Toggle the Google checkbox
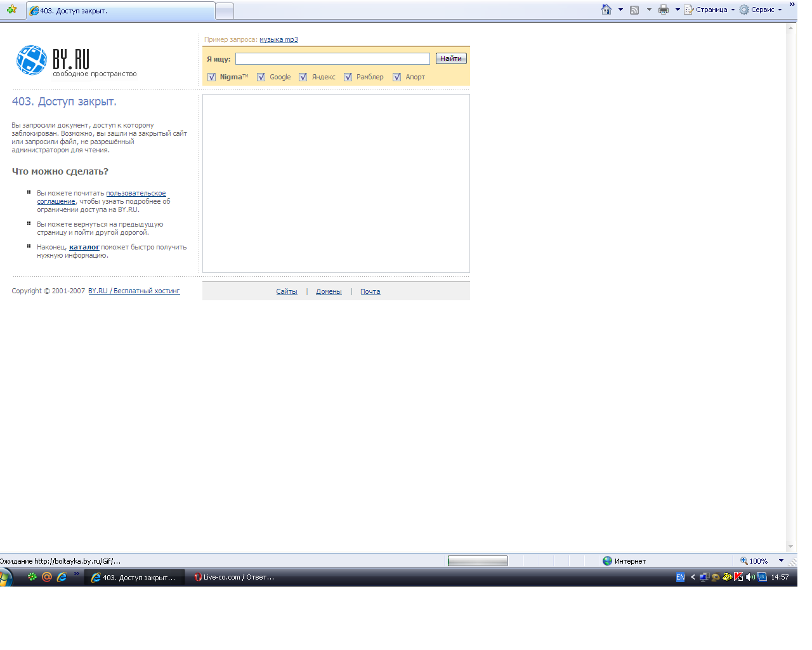This screenshot has height=650, width=812. (x=261, y=77)
